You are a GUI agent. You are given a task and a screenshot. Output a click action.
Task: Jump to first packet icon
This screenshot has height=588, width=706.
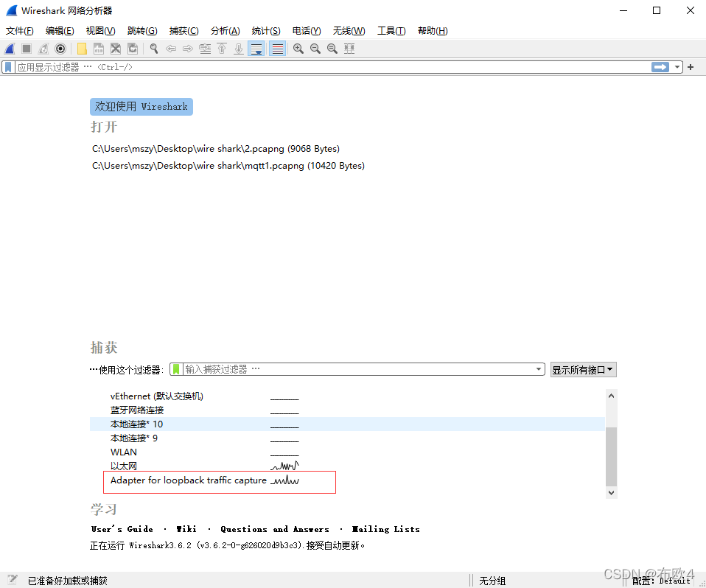coord(222,49)
